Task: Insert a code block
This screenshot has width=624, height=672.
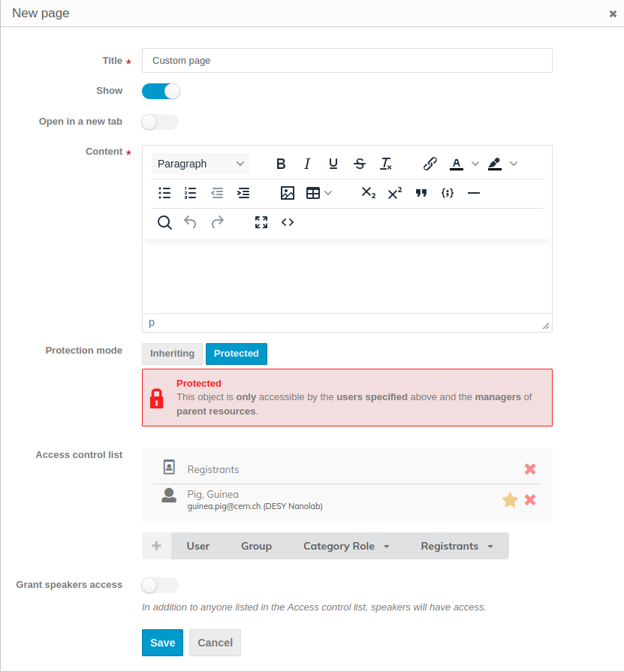Action: coord(447,193)
